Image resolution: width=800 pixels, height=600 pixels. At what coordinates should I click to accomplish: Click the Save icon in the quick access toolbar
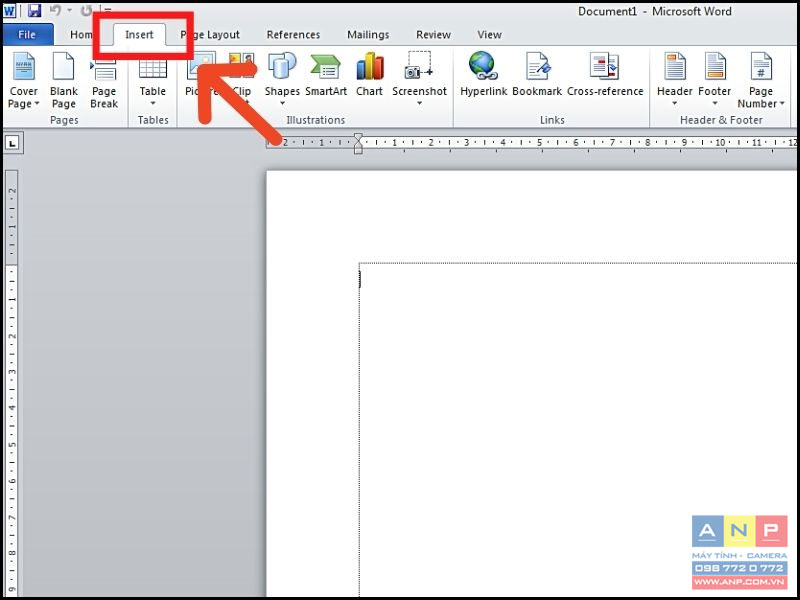click(34, 10)
